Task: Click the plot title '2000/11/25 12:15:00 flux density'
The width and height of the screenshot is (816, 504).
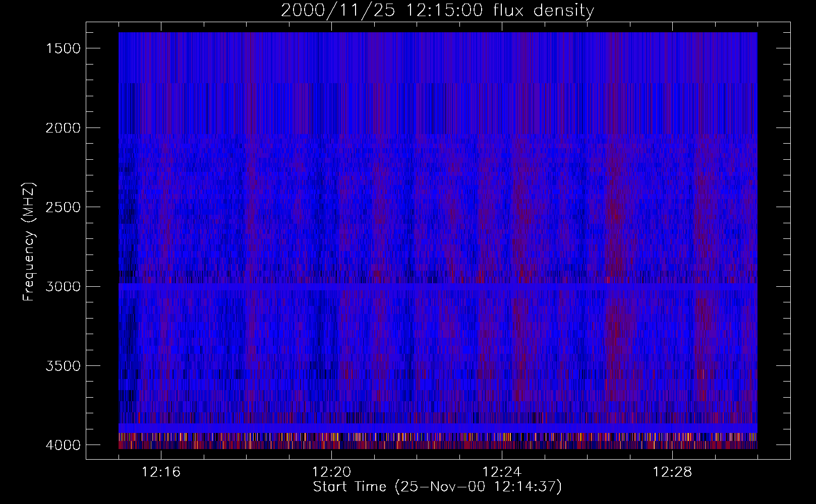Action: pos(437,11)
